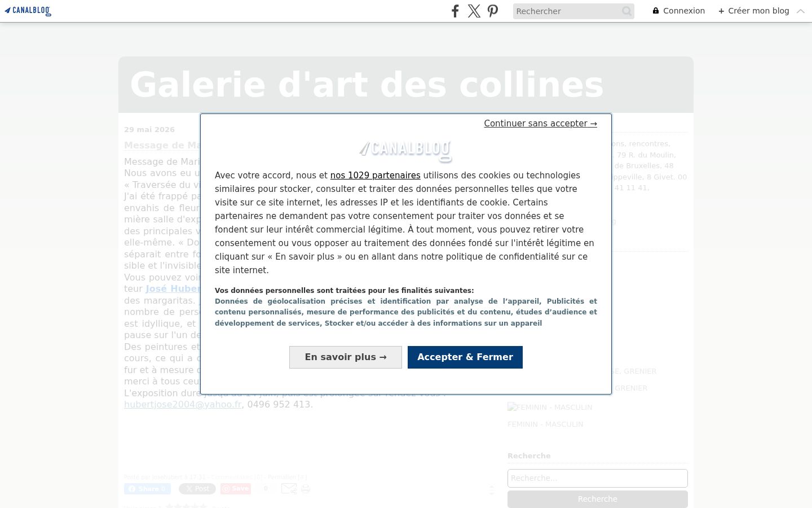Click the magnifier icon in the Rechercher box

(626, 11)
